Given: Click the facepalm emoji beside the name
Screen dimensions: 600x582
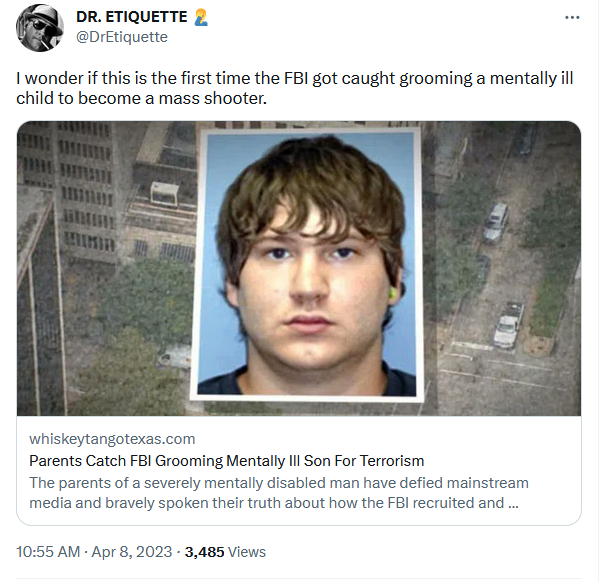Looking at the screenshot, I should [201, 17].
